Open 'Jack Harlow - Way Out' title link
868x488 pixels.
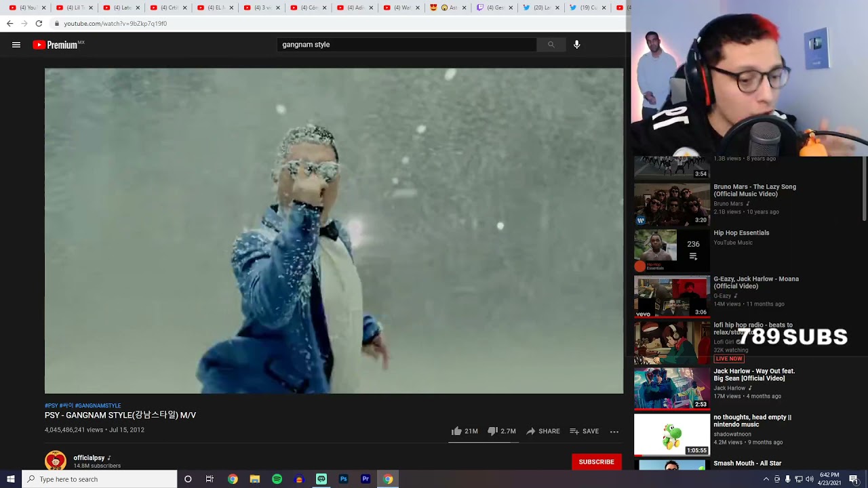[754, 375]
